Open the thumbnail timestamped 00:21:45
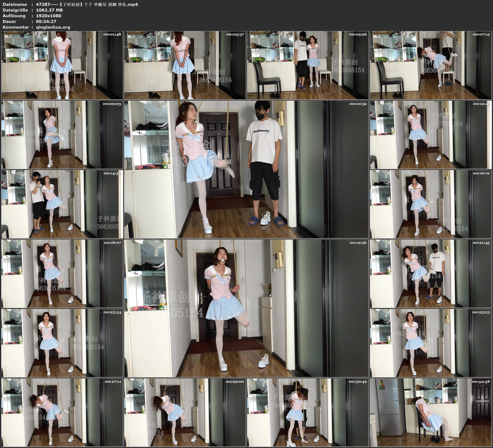493x448 pixels. (x=431, y=273)
